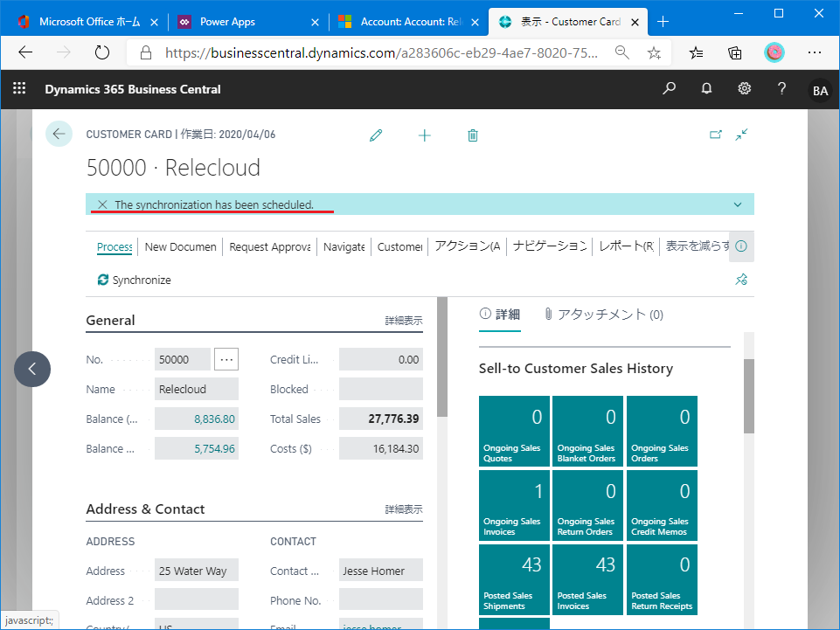Open the app launcher waffle menu
This screenshot has width=840, height=630.
(20, 89)
